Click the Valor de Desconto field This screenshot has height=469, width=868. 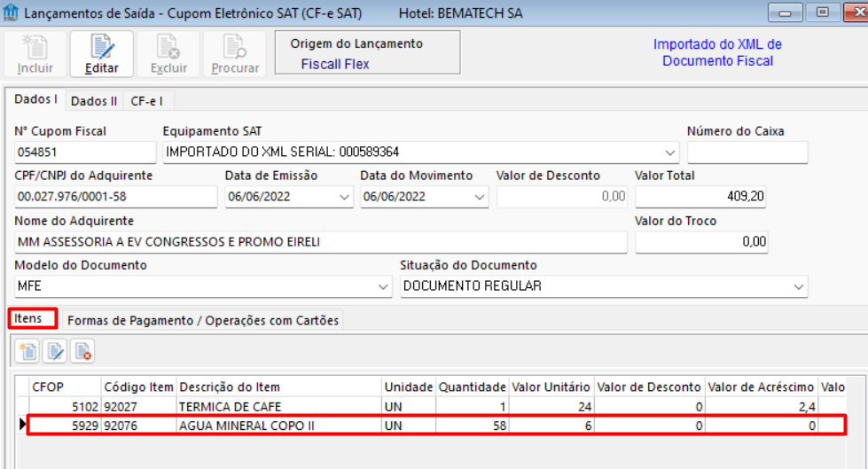tap(562, 197)
